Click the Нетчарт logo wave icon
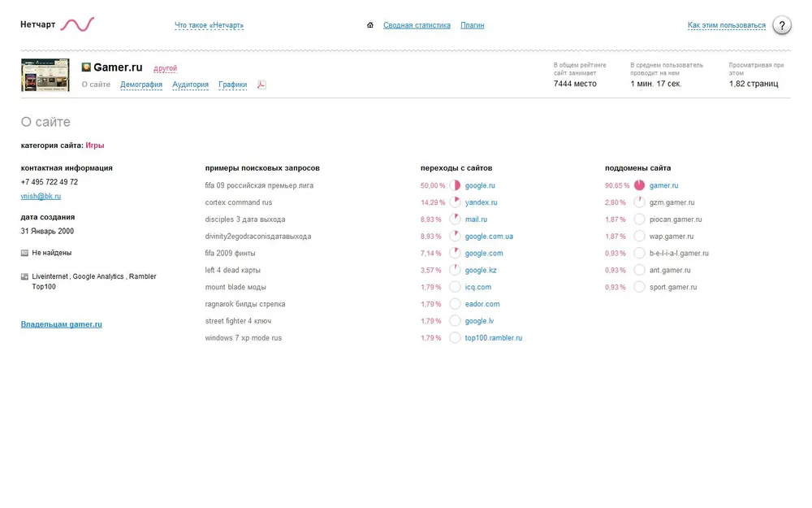The height and width of the screenshot is (508, 812). pyautogui.click(x=77, y=24)
